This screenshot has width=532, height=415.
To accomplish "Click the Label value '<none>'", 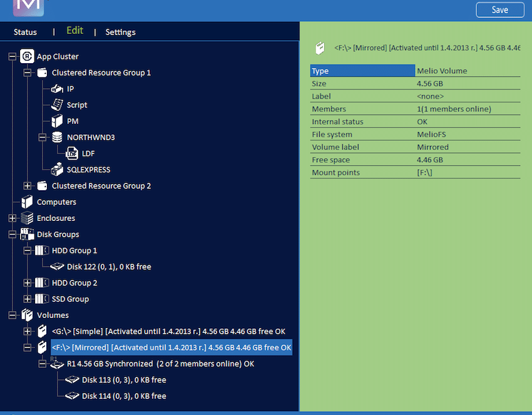I will coord(430,96).
